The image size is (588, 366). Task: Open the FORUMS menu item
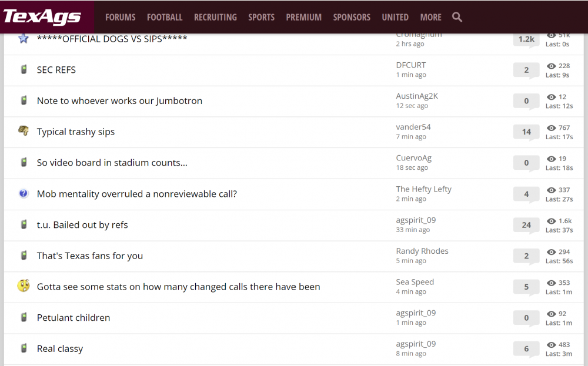point(120,17)
